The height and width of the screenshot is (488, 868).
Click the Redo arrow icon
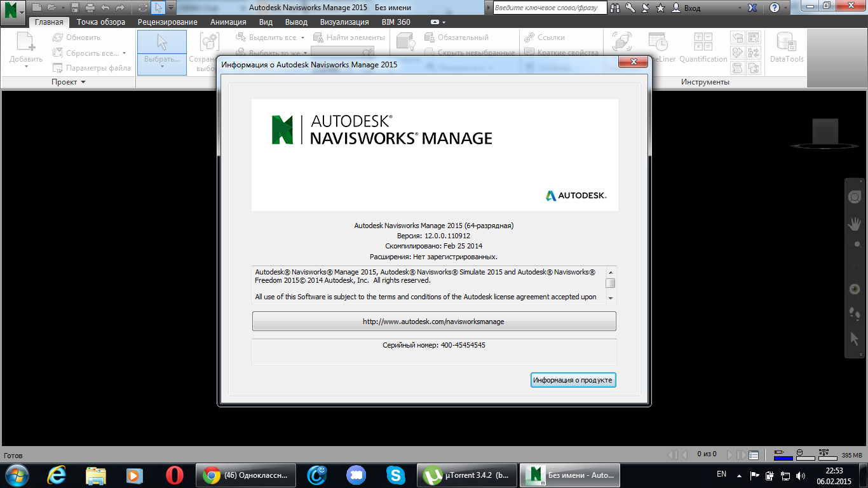[120, 8]
